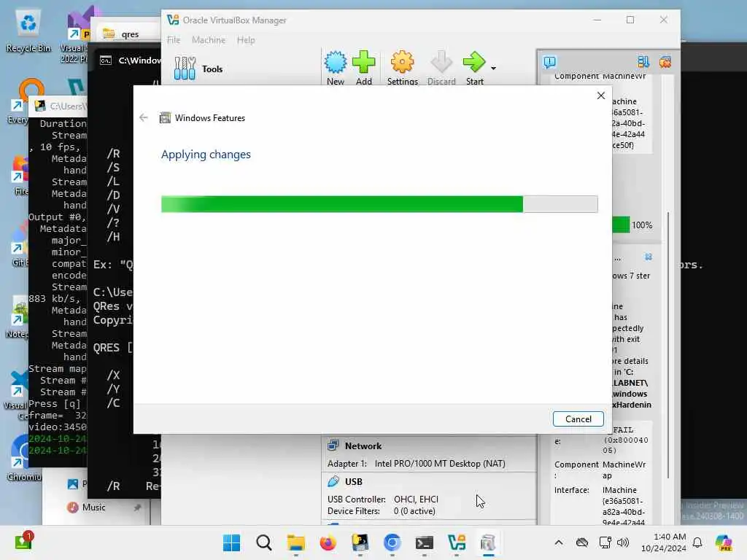Start the machine with green arrow
747x560 pixels.
point(474,63)
